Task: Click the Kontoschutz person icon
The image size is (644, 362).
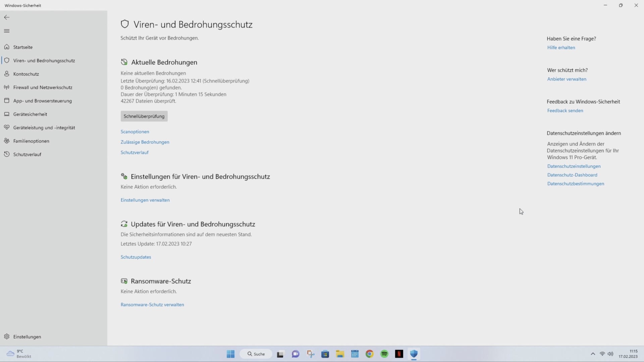Action: coord(7,74)
